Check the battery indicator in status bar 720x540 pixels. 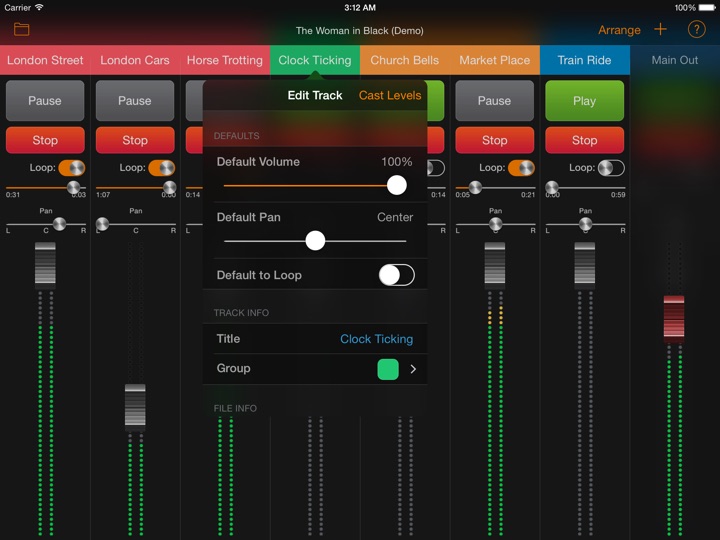707,7
